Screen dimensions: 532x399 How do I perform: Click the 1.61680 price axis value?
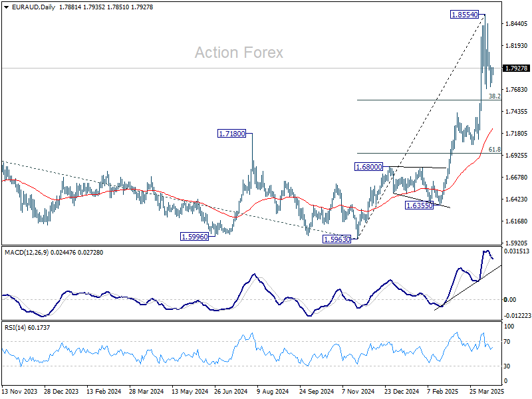[517, 221]
